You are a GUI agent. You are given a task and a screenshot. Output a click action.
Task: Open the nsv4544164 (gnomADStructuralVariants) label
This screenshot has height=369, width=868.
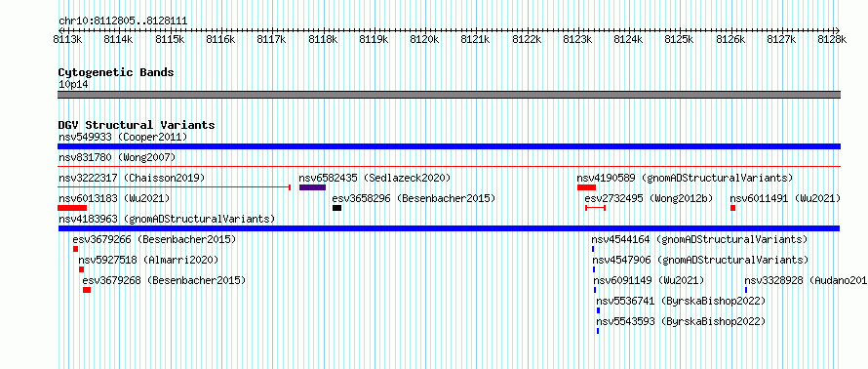click(699, 239)
